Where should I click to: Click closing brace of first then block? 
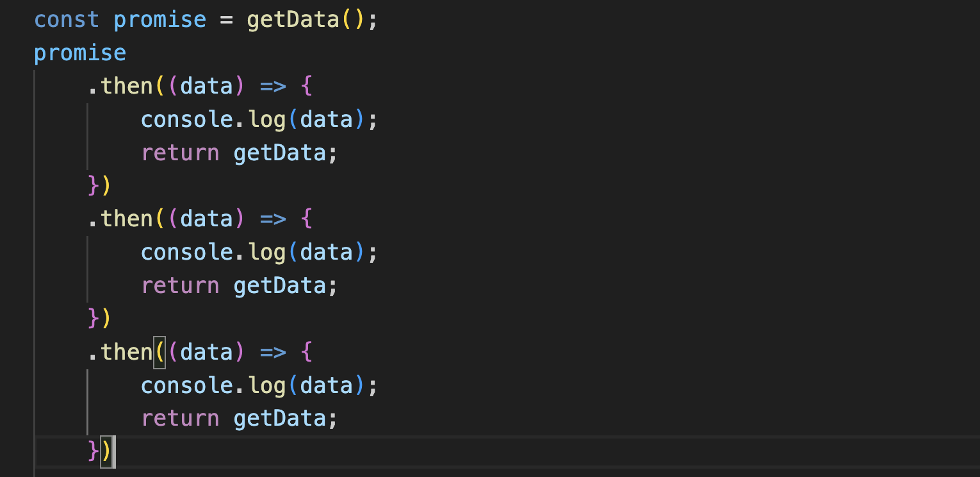(94, 186)
